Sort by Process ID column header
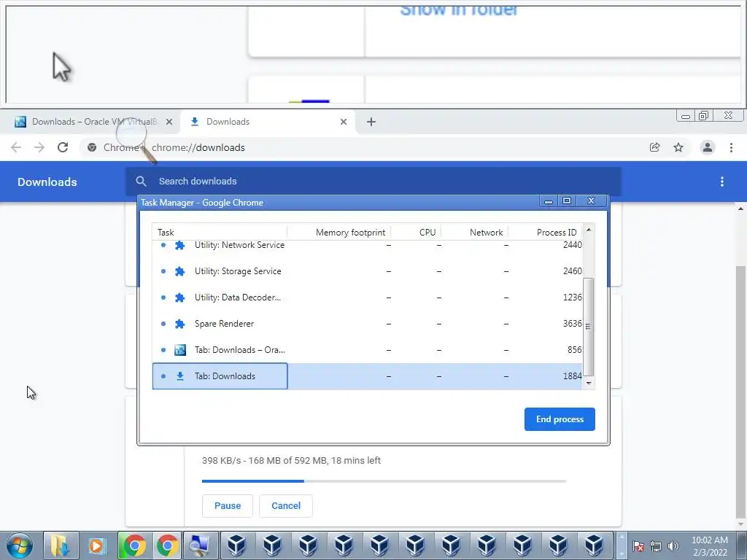747x560 pixels. point(545,233)
